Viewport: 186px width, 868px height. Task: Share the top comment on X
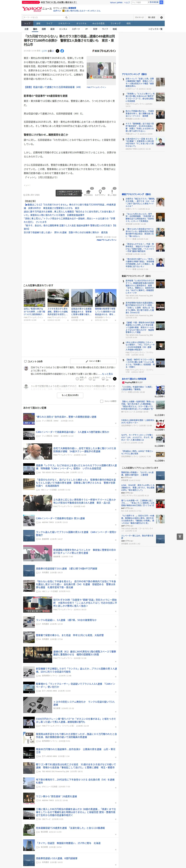tap(115, 379)
